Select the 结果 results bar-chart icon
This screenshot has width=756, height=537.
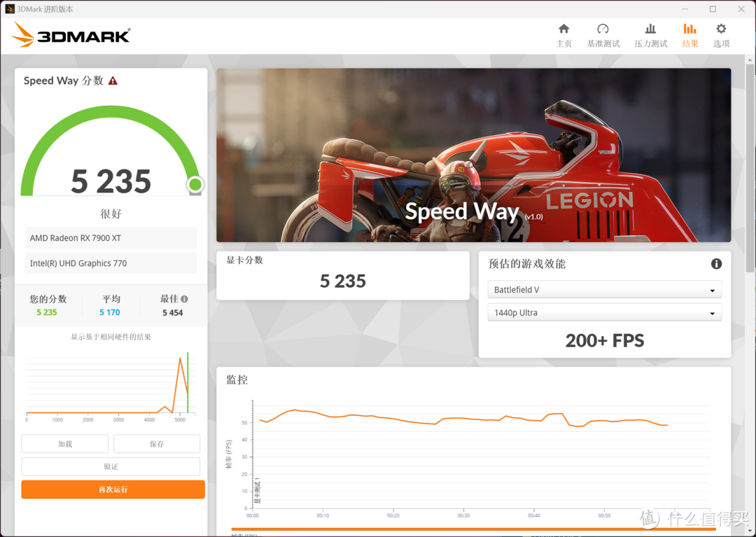click(690, 35)
